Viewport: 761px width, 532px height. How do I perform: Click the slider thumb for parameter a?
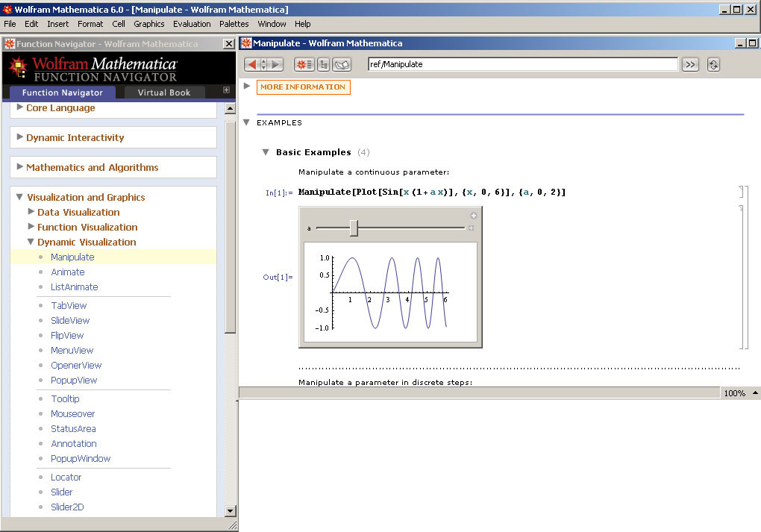click(354, 228)
